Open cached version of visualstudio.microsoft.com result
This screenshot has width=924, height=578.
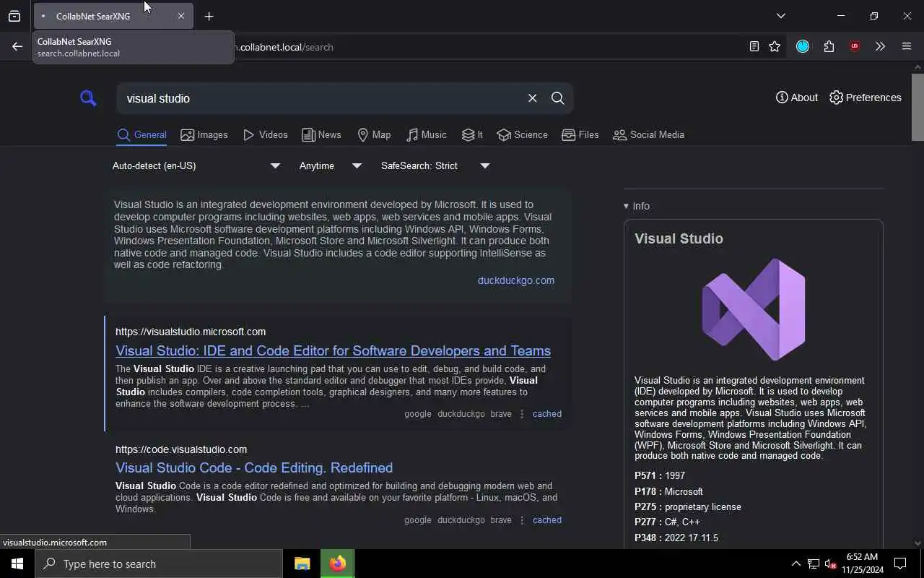coord(546,414)
